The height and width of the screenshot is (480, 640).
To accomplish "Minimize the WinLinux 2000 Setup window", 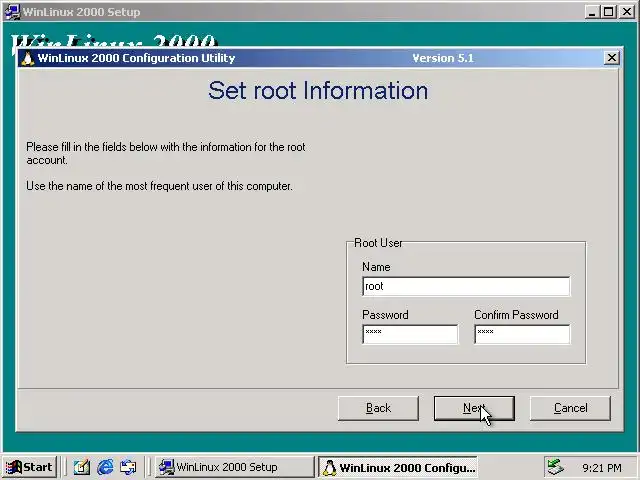I will point(592,12).
